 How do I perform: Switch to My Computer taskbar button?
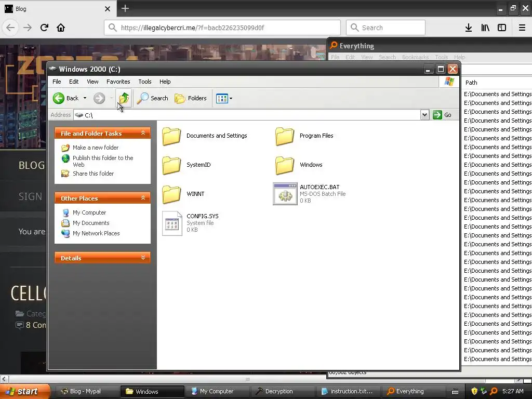pyautogui.click(x=217, y=391)
